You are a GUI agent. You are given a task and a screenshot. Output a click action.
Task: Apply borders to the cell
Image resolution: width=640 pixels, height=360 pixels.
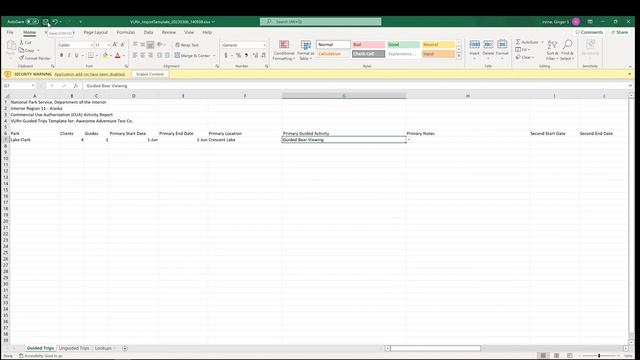click(x=91, y=55)
